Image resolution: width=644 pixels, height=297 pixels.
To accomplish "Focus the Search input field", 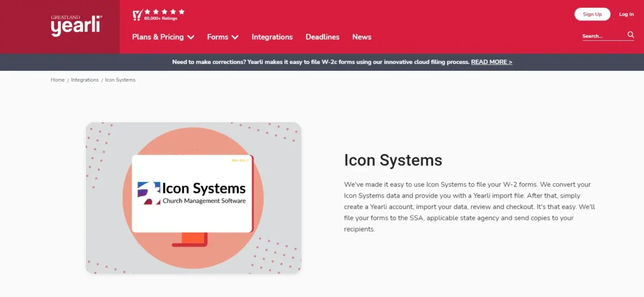I will click(603, 36).
